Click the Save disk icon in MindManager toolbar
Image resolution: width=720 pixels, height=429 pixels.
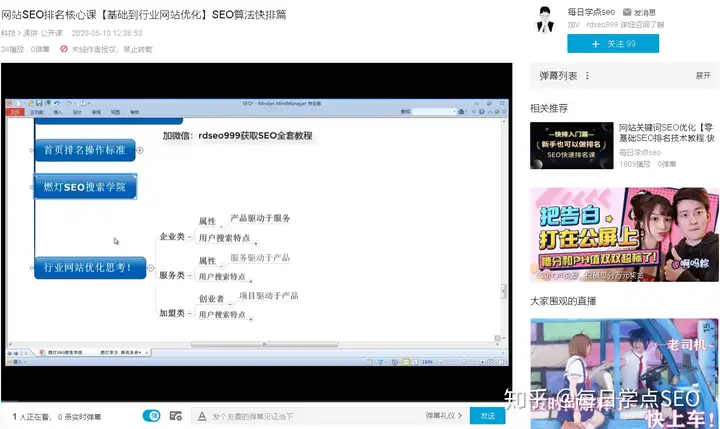[x=39, y=103]
